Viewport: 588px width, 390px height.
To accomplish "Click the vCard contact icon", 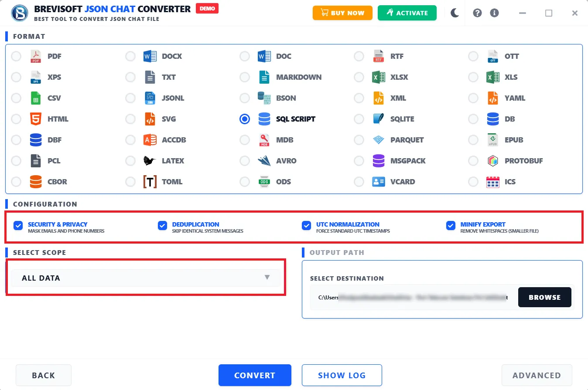I will tap(379, 182).
